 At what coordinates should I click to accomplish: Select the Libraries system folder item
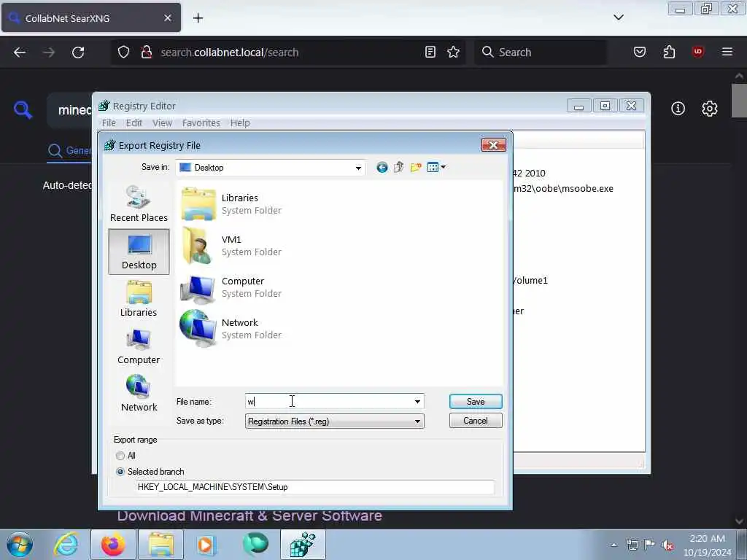tap(231, 204)
